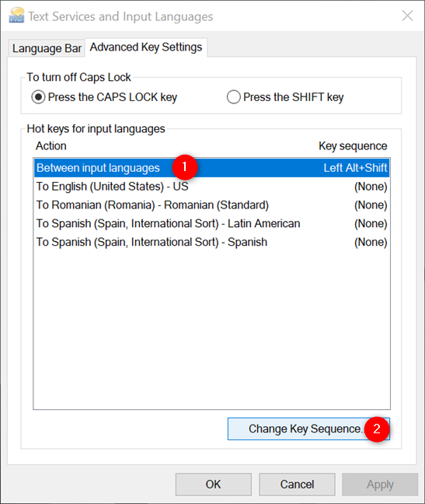Click the Action column header

coord(51,146)
